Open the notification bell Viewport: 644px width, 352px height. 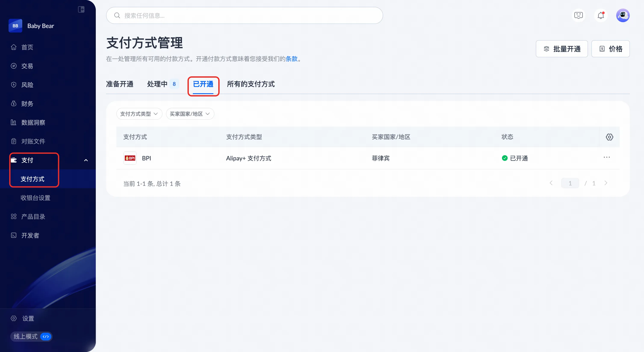point(601,15)
